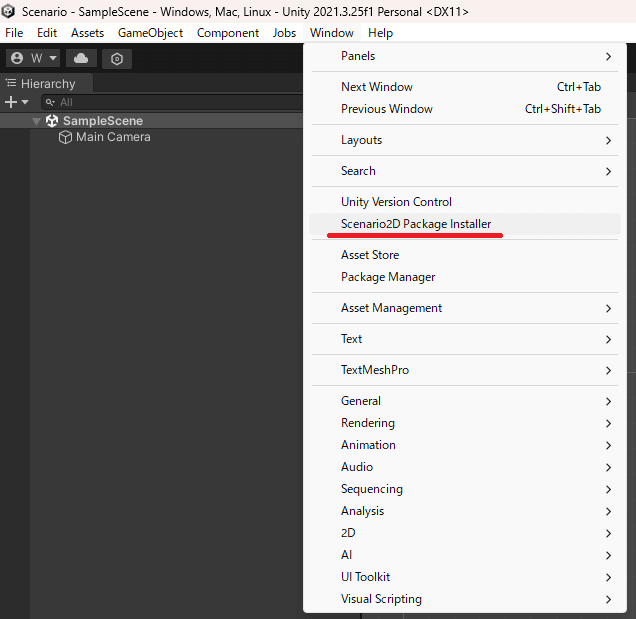Screen dimensions: 636x619
Task: Expand the Analysis submenu
Action: 465,511
